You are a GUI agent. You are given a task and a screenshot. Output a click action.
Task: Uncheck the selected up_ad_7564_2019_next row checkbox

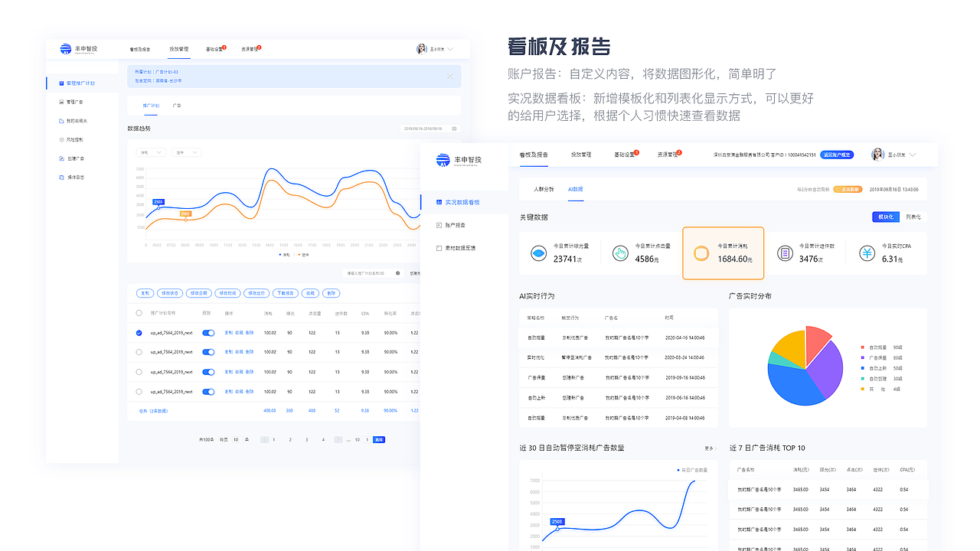(139, 332)
